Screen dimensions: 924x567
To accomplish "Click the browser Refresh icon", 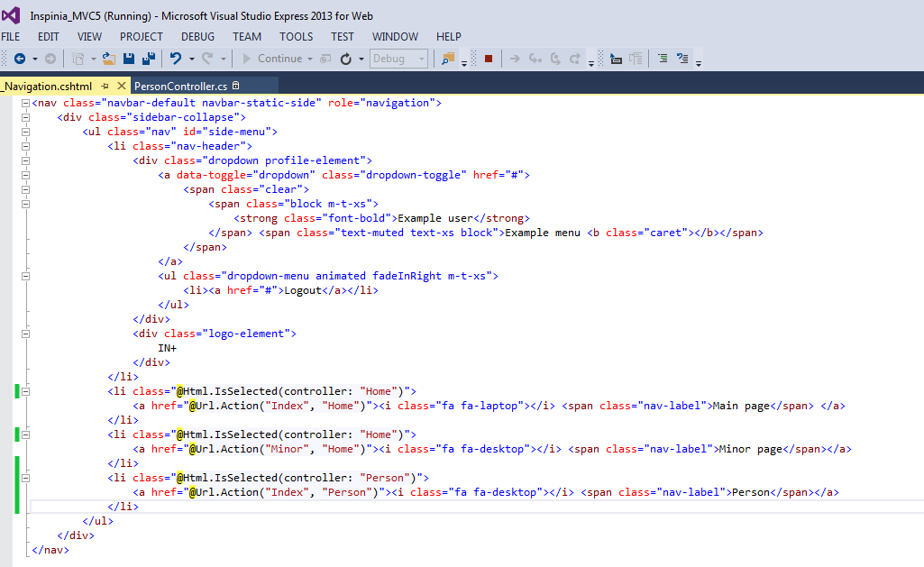I will click(x=346, y=59).
